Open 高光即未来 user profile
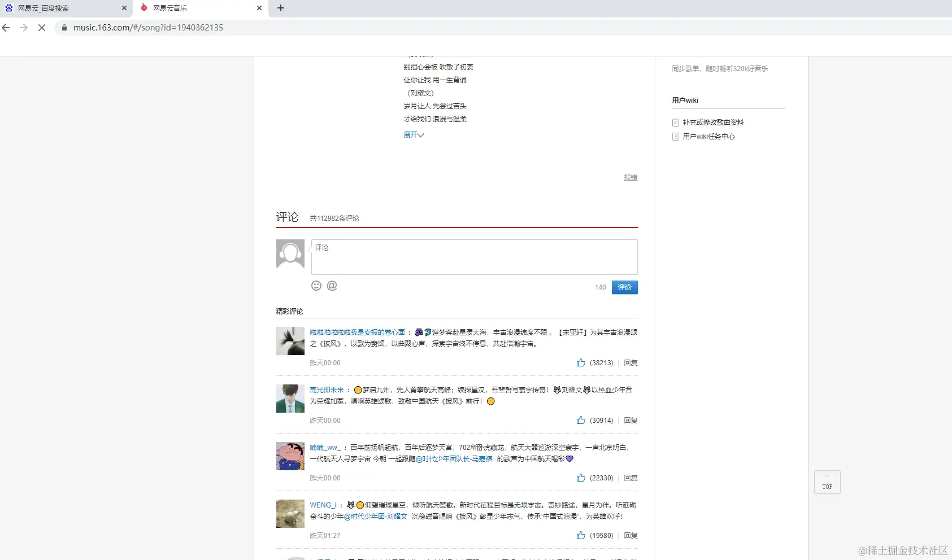The height and width of the screenshot is (560, 952). (327, 390)
